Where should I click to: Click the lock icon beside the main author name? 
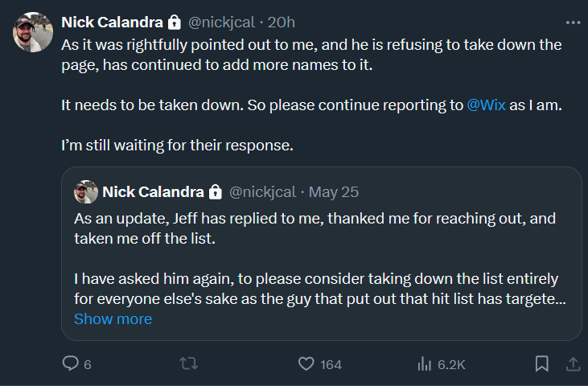175,22
